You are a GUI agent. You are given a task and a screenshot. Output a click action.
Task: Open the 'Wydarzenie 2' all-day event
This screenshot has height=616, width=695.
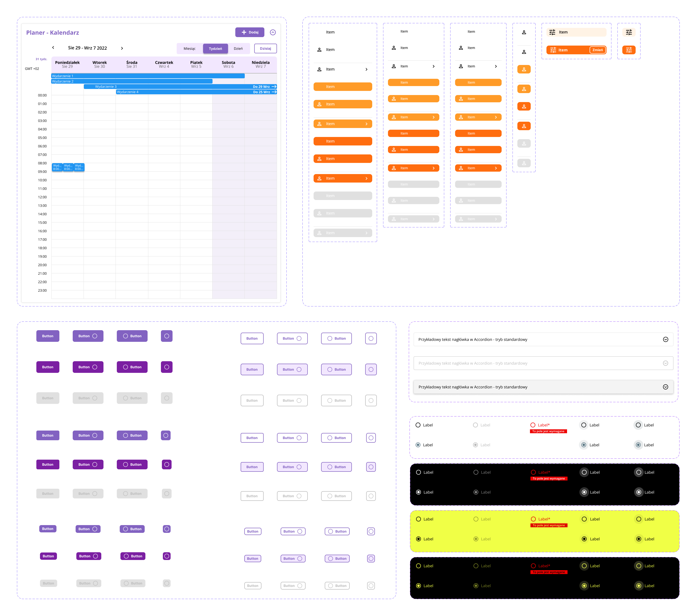coord(132,81)
